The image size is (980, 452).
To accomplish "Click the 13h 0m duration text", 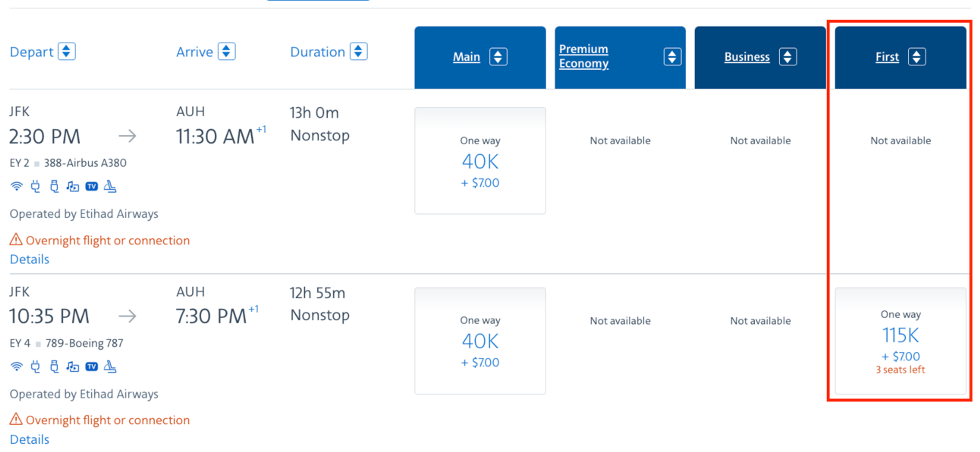I will [314, 113].
